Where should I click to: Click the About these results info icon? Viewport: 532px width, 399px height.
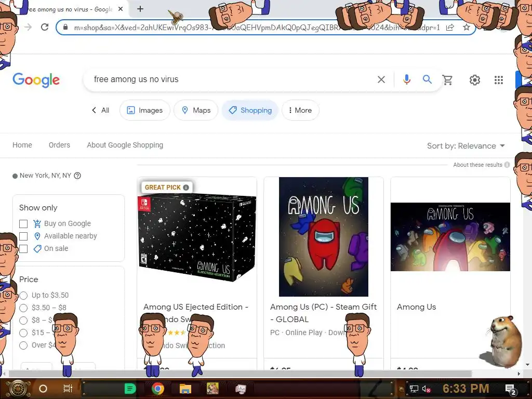tap(507, 165)
